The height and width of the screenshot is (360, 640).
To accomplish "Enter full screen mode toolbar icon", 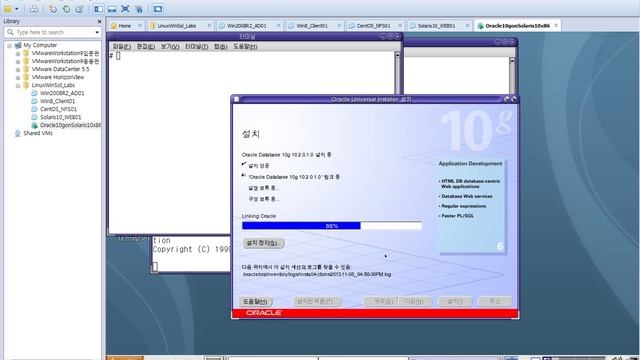I will click(125, 9).
